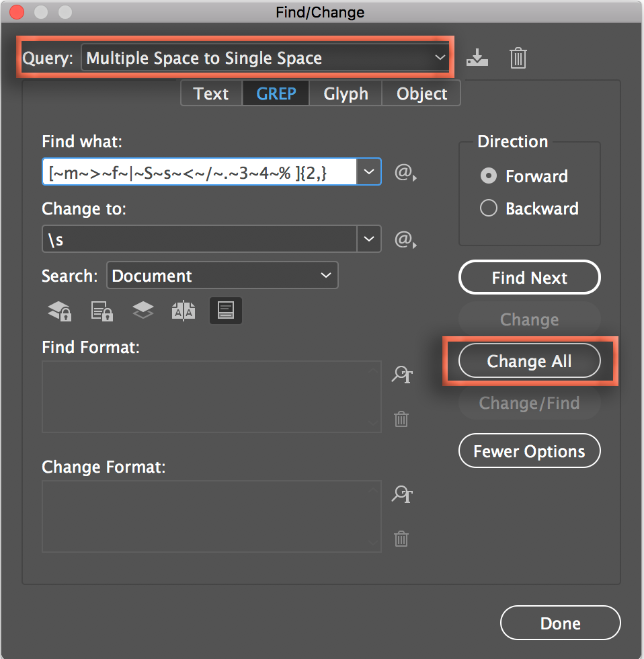The width and height of the screenshot is (644, 659).
Task: Open special characters menu for Find what
Action: click(x=403, y=173)
